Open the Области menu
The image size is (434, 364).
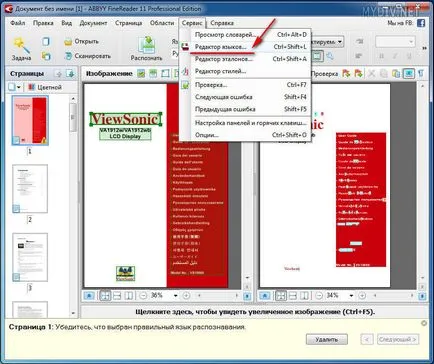pyautogui.click(x=162, y=23)
